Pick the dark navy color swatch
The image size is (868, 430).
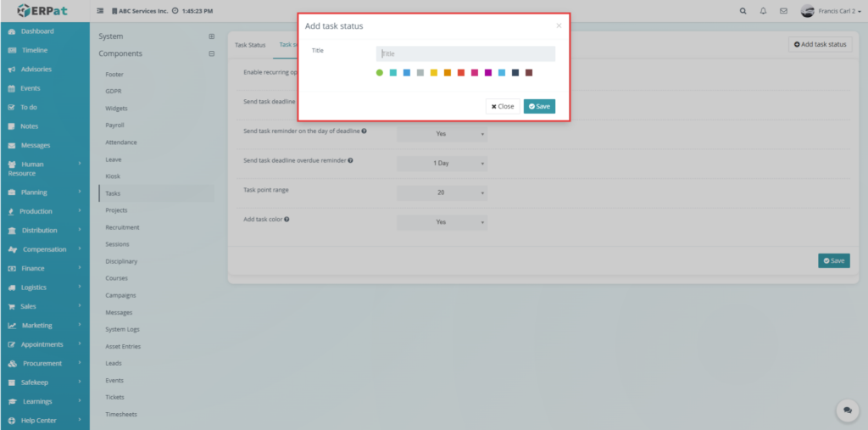click(x=515, y=73)
